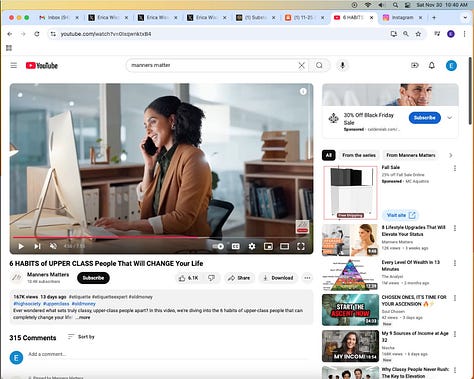Download the video

tap(278, 278)
